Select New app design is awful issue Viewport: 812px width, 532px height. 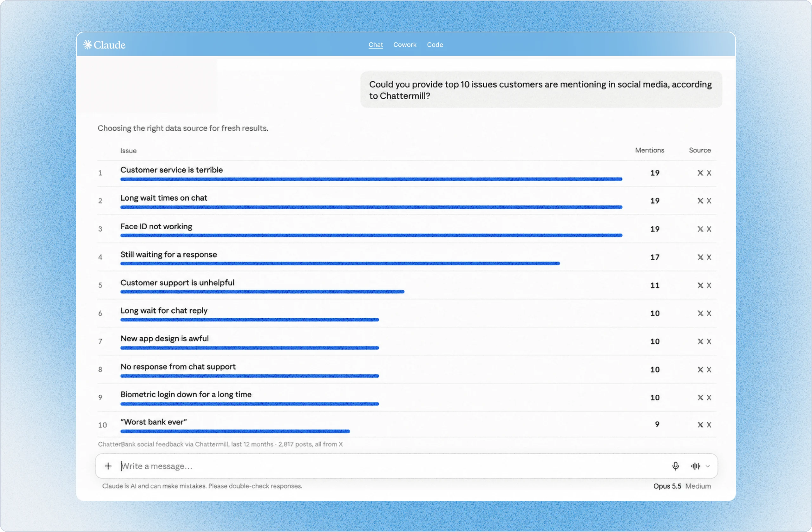pos(164,338)
